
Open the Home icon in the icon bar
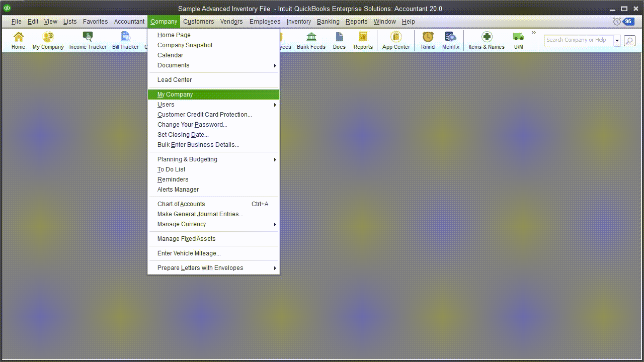(18, 41)
